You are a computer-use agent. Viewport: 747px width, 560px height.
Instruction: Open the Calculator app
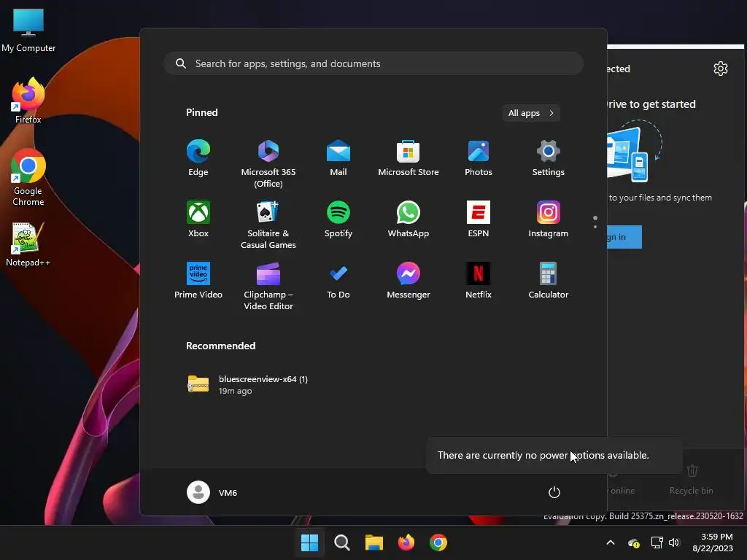549,281
